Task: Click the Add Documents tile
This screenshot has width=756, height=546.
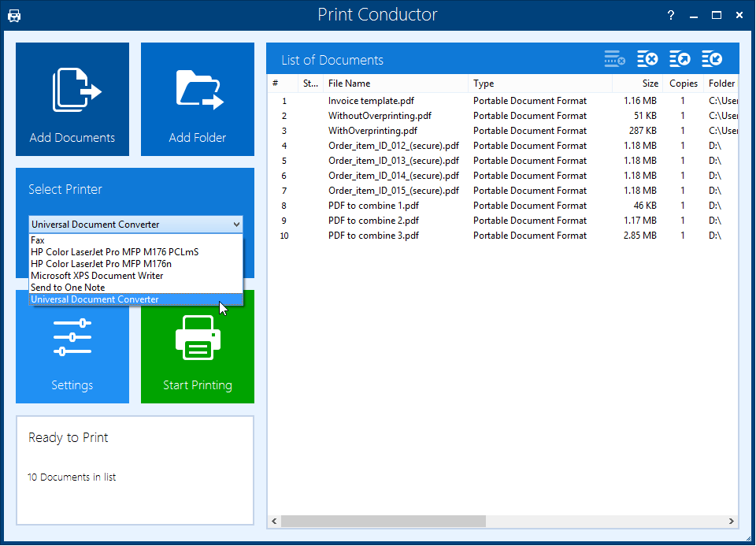Action: pos(72,98)
